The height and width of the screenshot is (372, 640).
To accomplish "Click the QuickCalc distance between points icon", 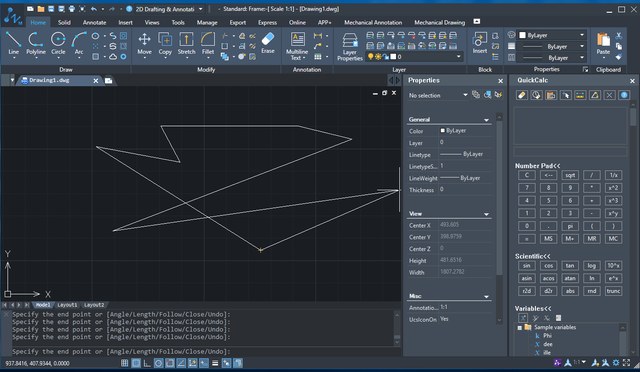I will click(x=580, y=95).
